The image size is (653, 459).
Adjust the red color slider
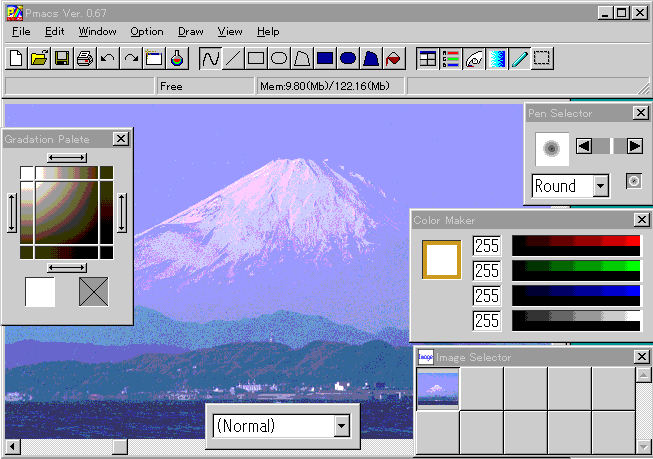(x=576, y=246)
